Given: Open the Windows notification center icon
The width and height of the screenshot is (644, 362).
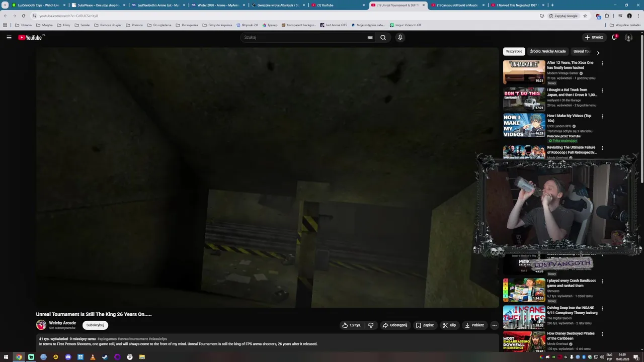Looking at the screenshot, I should point(635,357).
